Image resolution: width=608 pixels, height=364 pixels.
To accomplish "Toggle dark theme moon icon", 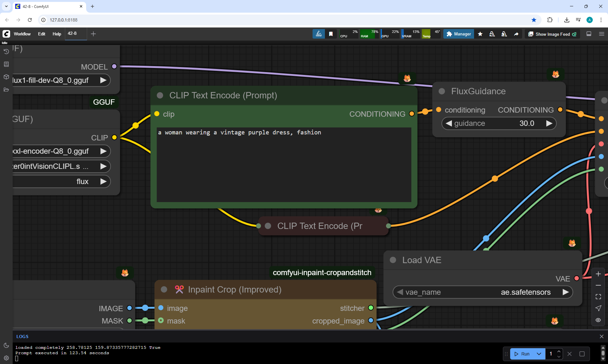I will pos(6,345).
